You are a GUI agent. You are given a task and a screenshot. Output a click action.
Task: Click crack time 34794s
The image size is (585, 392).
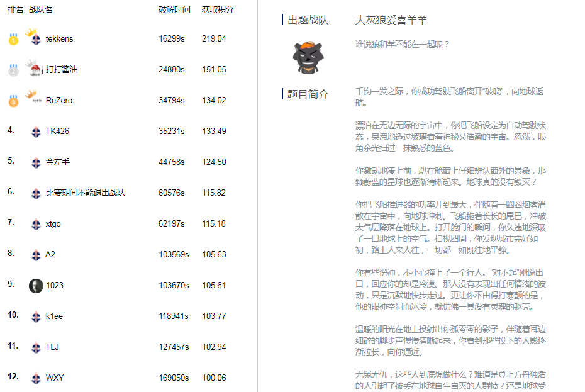pyautogui.click(x=172, y=101)
